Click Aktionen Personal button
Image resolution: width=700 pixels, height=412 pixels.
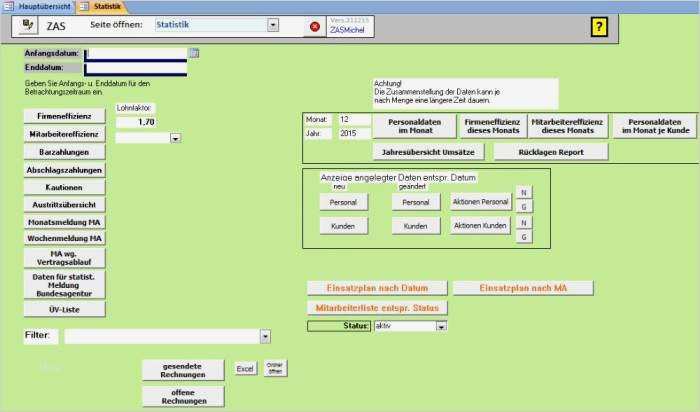tap(480, 202)
